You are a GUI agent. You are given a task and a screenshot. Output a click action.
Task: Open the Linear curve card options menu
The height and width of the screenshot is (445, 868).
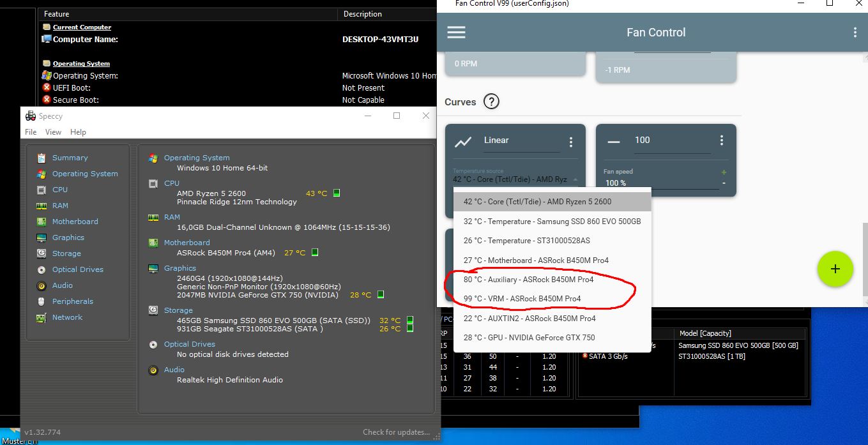tap(571, 142)
